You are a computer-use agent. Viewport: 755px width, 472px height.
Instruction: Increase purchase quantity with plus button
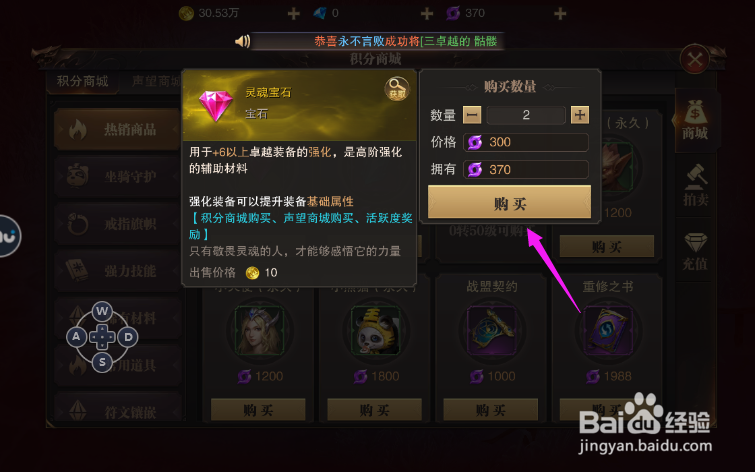coord(580,115)
